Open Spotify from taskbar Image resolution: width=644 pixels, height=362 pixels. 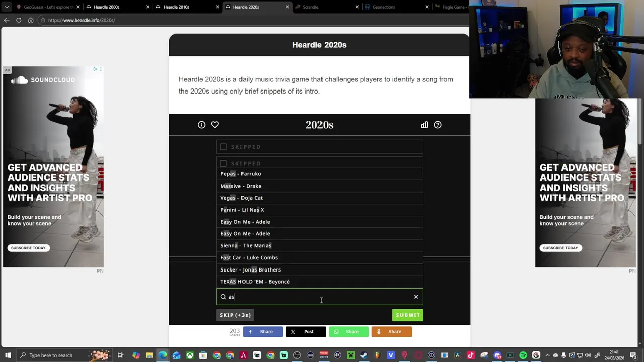(x=523, y=355)
